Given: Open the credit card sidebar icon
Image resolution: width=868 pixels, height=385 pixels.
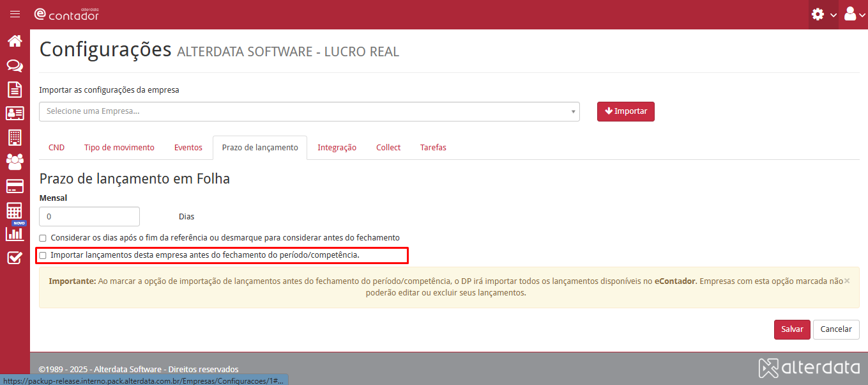Looking at the screenshot, I should point(15,186).
